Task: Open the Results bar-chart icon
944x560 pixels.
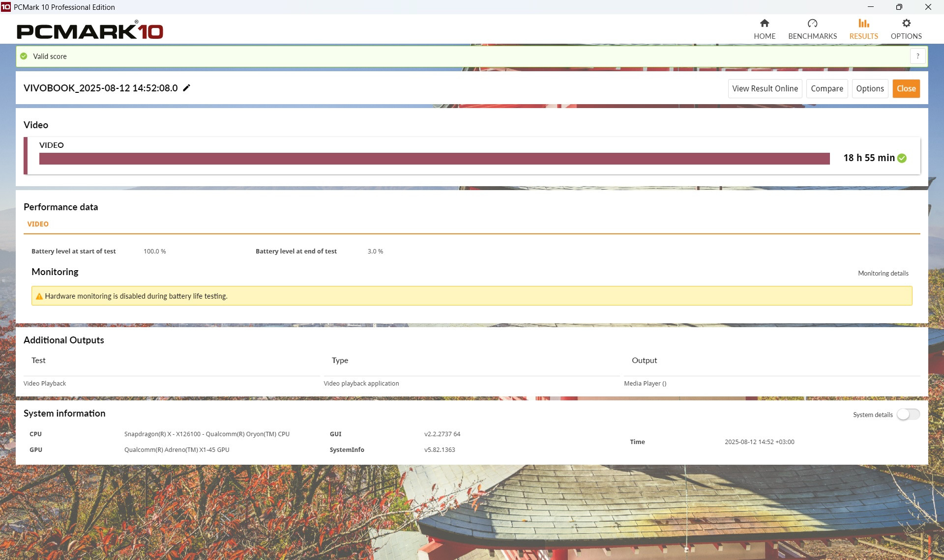Action: [864, 23]
